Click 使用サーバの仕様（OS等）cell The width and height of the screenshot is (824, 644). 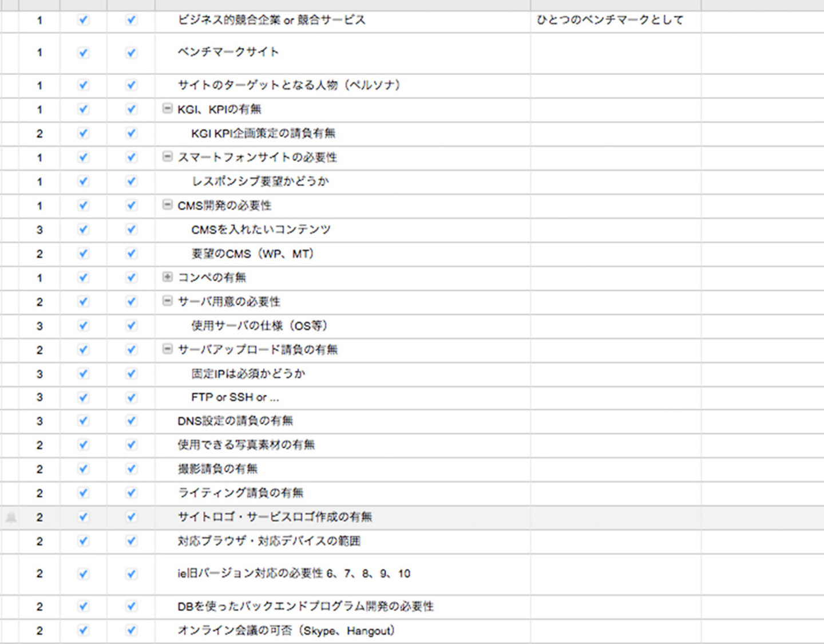(342, 326)
